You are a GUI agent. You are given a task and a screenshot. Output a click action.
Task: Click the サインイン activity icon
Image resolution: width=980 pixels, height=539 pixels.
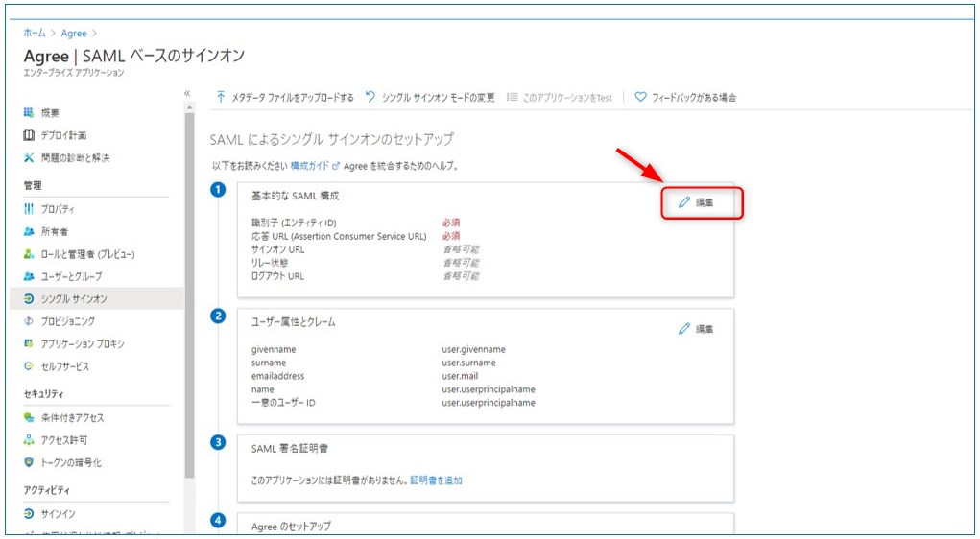point(28,514)
